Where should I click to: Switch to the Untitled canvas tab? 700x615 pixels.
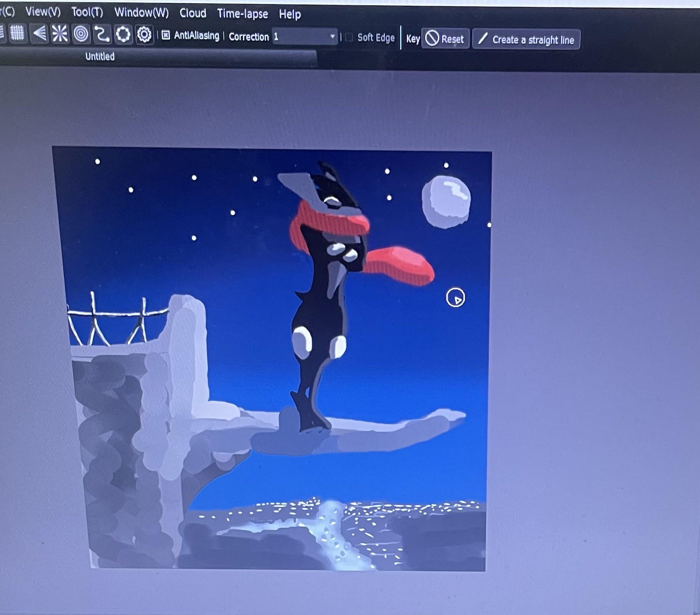(100, 57)
